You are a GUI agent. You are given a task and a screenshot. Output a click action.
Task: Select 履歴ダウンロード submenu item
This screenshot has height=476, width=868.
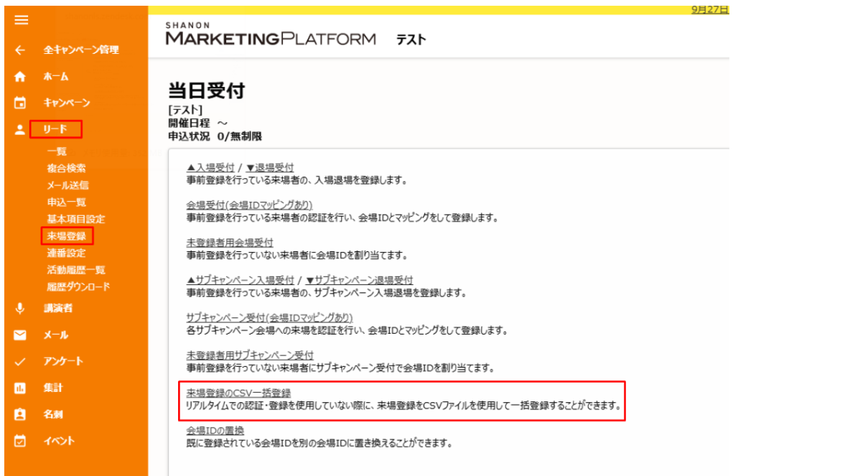click(78, 287)
